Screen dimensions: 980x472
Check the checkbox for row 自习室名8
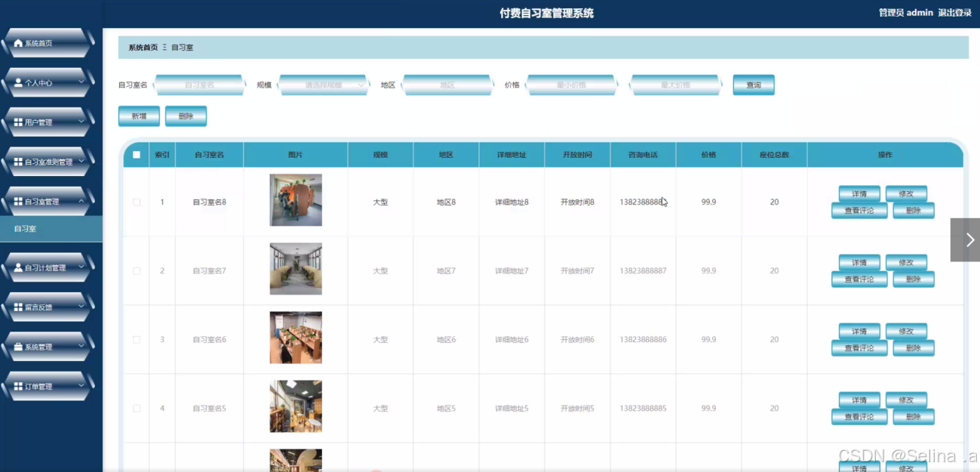coord(137,202)
